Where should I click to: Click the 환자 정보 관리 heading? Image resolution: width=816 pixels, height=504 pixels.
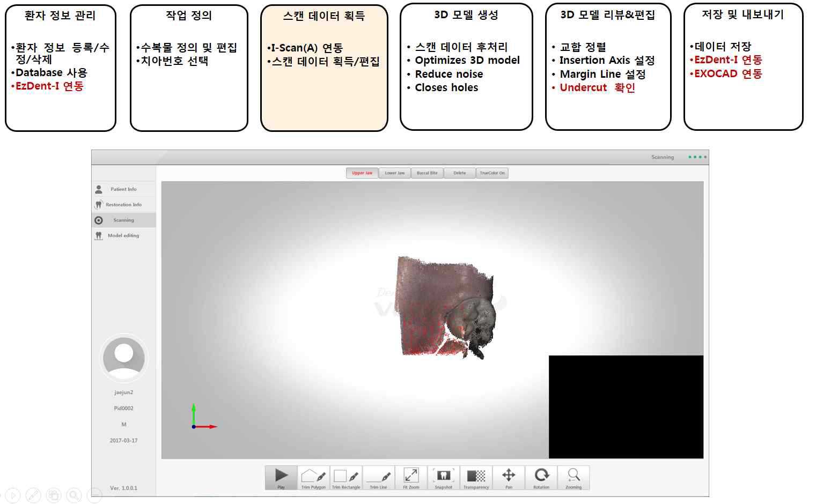[x=60, y=16]
